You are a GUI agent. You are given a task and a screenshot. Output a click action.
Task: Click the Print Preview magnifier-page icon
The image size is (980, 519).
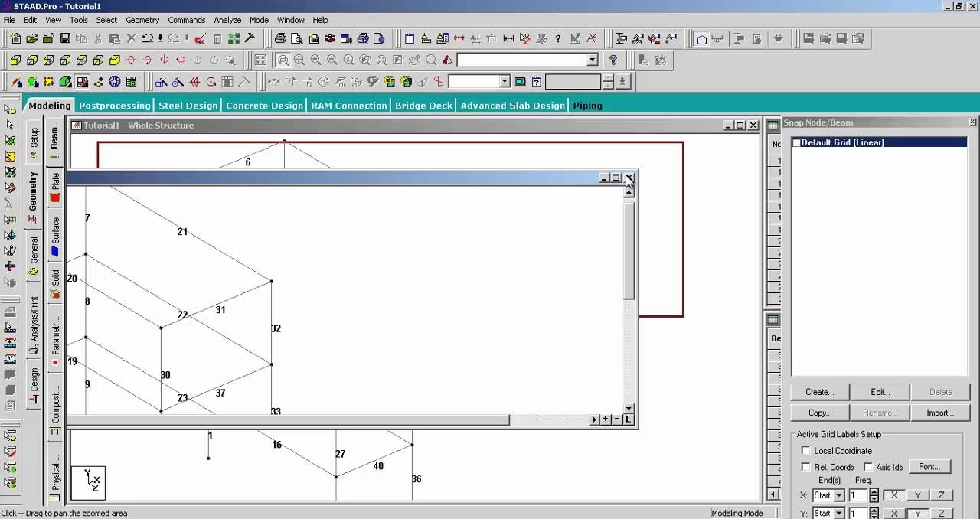tap(297, 38)
